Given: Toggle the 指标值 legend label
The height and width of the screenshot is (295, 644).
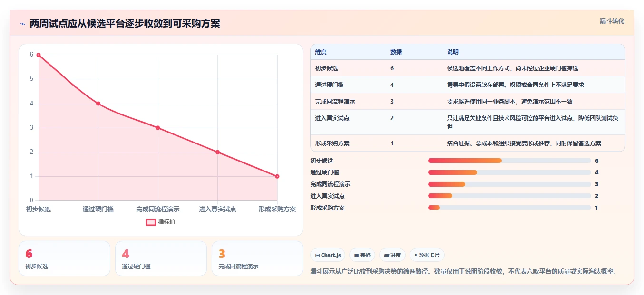Looking at the screenshot, I should (166, 222).
